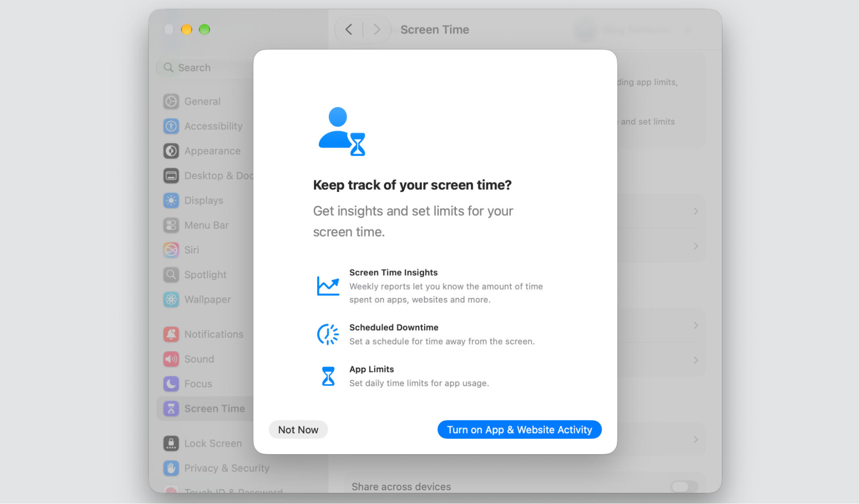The image size is (859, 504).
Task: Toggle the Share across devices switch
Action: [684, 486]
